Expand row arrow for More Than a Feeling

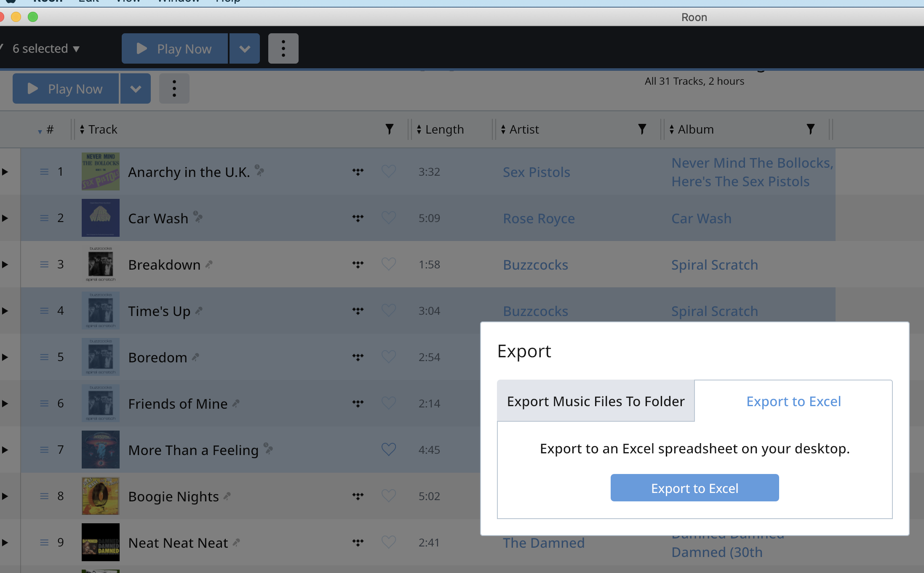pyautogui.click(x=5, y=450)
